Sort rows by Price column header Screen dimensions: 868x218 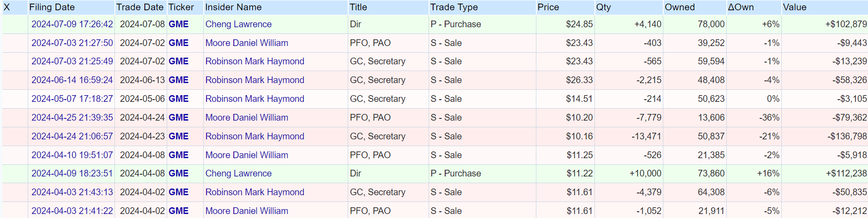(548, 7)
